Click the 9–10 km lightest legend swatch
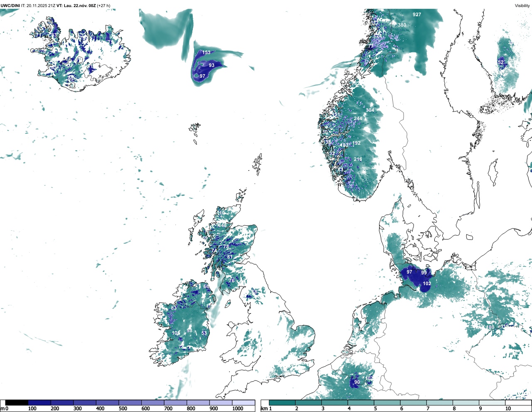This screenshot has width=532, height=412. 493,403
